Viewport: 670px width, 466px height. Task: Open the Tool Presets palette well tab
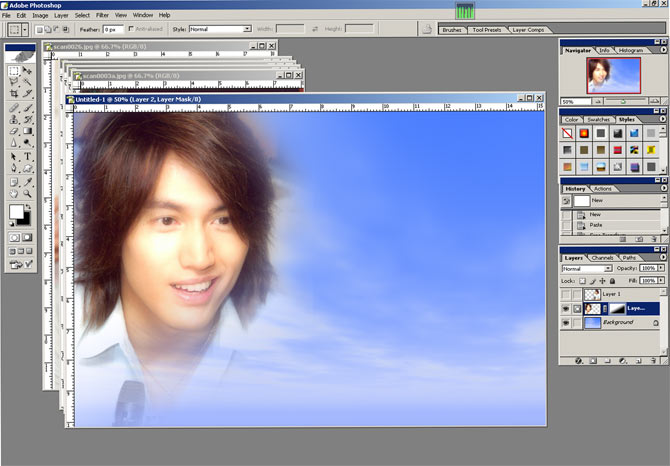point(487,30)
